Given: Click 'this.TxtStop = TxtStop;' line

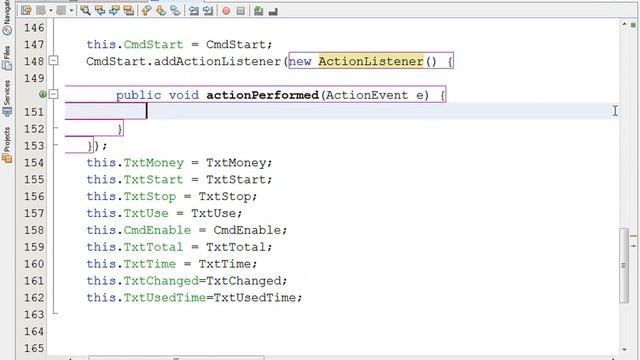Looking at the screenshot, I should coord(171,196).
